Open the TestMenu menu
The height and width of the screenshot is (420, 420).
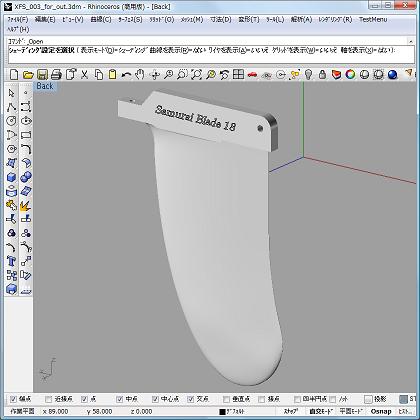click(373, 20)
